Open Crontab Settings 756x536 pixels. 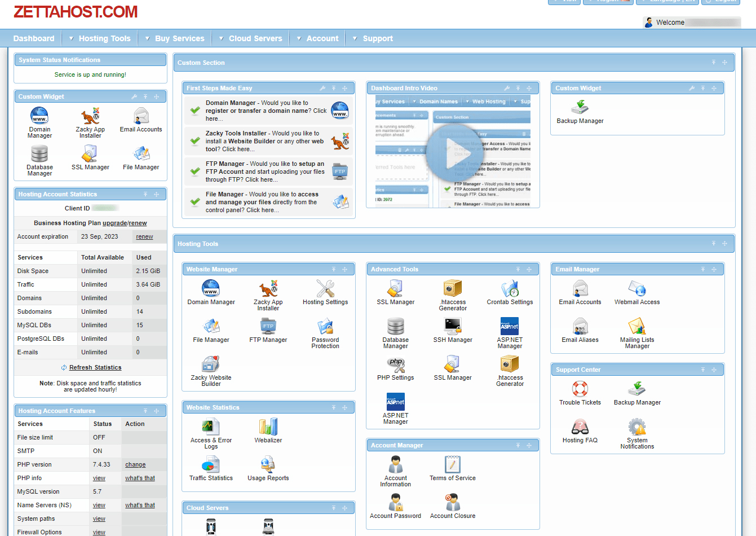click(x=510, y=293)
